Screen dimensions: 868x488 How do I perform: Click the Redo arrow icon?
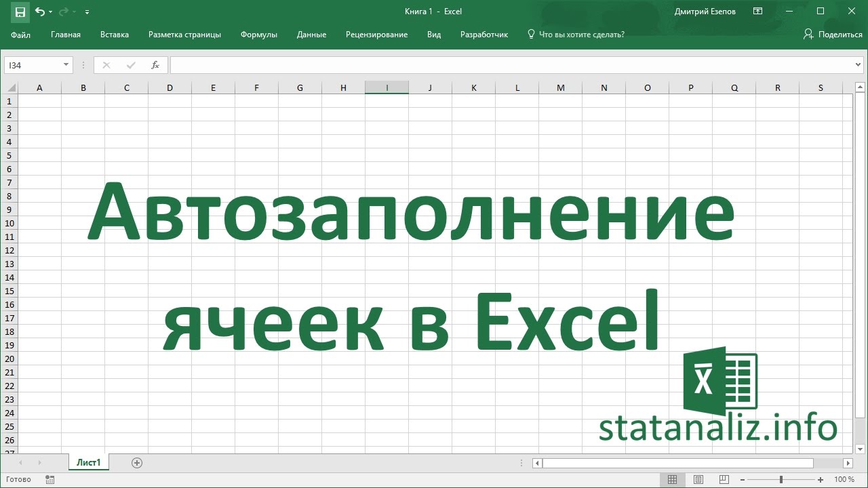point(64,12)
